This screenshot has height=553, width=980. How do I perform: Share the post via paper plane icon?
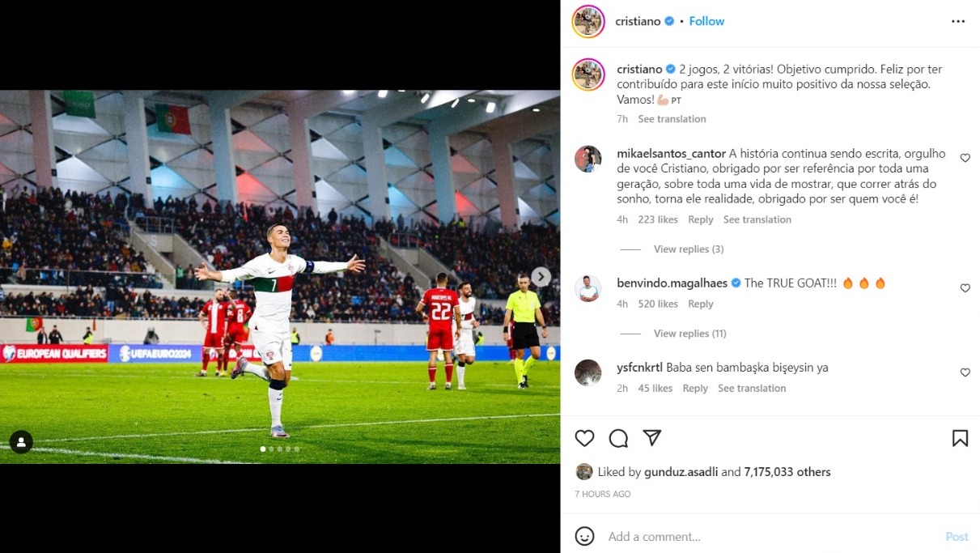(652, 438)
